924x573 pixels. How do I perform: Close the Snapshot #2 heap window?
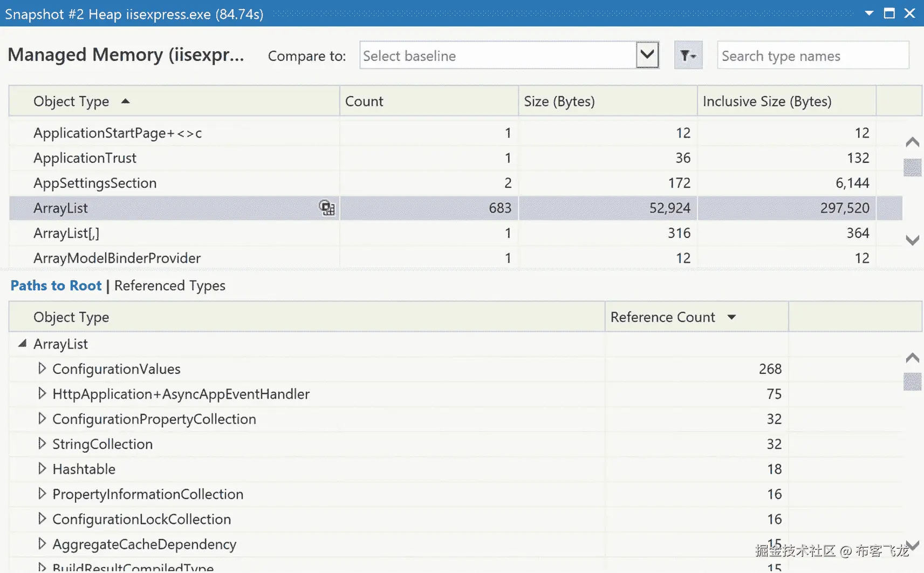click(x=910, y=13)
